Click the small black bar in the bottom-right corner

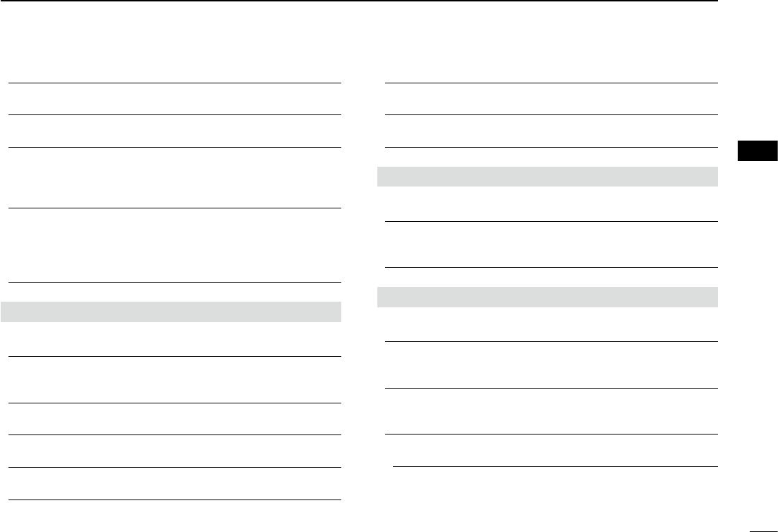point(762,527)
